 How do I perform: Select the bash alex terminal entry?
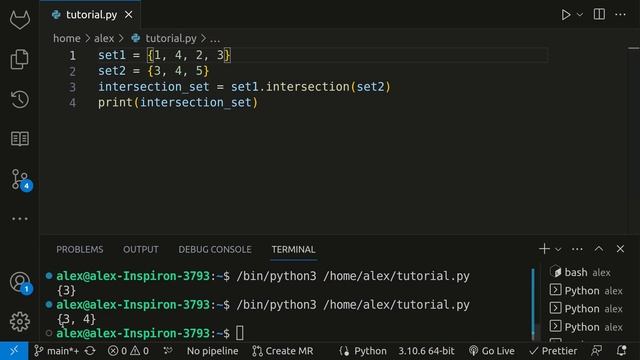tap(586, 272)
